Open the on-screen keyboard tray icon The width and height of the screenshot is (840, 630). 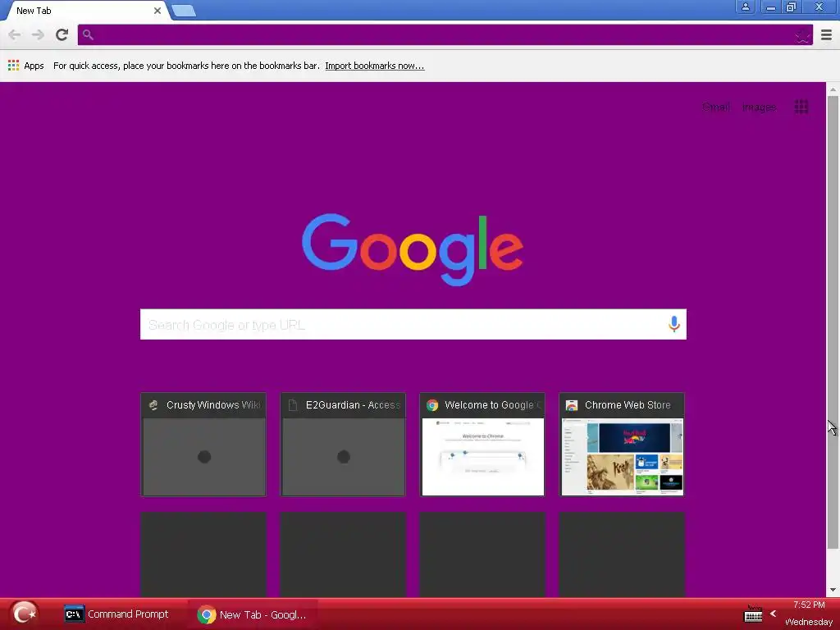point(753,614)
